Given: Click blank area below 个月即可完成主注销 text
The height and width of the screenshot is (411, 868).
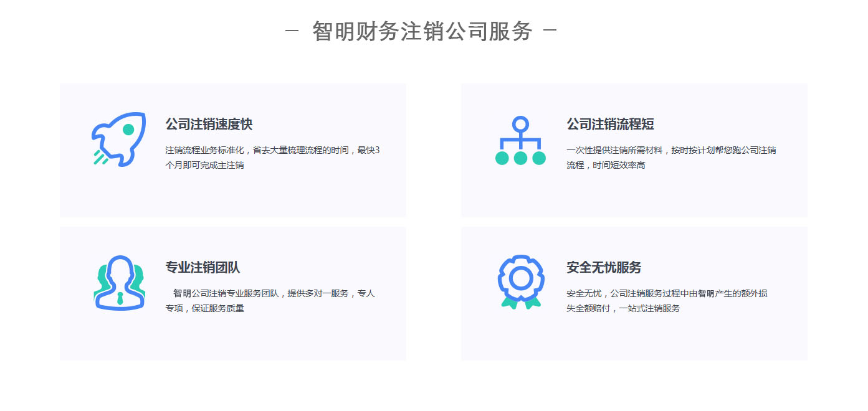Looking at the screenshot, I should pyautogui.click(x=249, y=196).
